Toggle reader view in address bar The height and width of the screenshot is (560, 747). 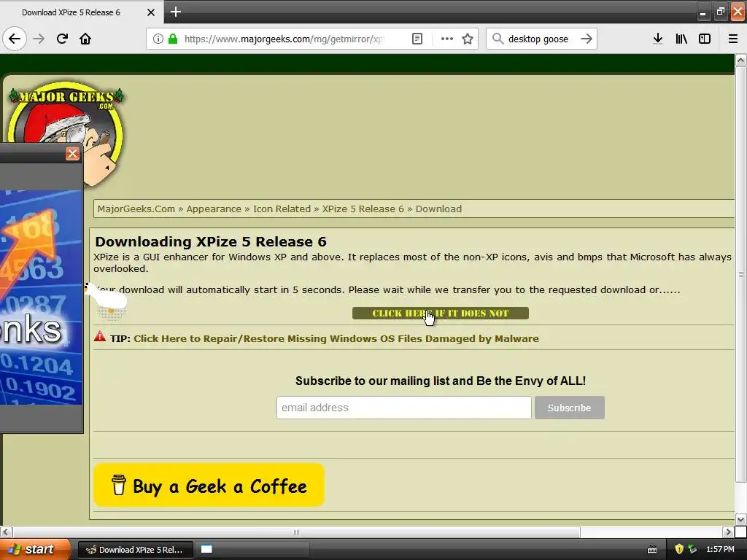tap(417, 39)
